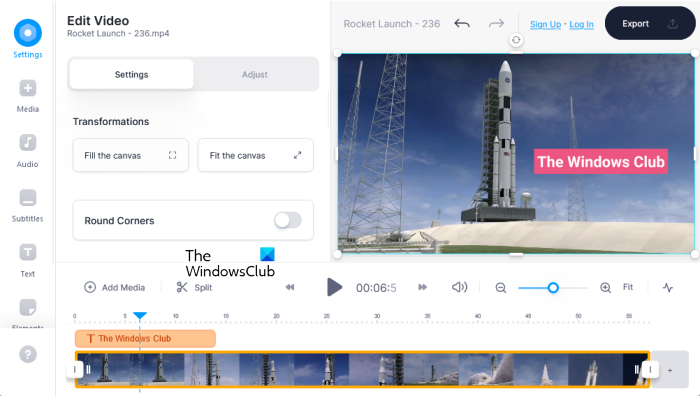This screenshot has width=700, height=396.
Task: Split the clip at the playhead
Action: click(194, 288)
